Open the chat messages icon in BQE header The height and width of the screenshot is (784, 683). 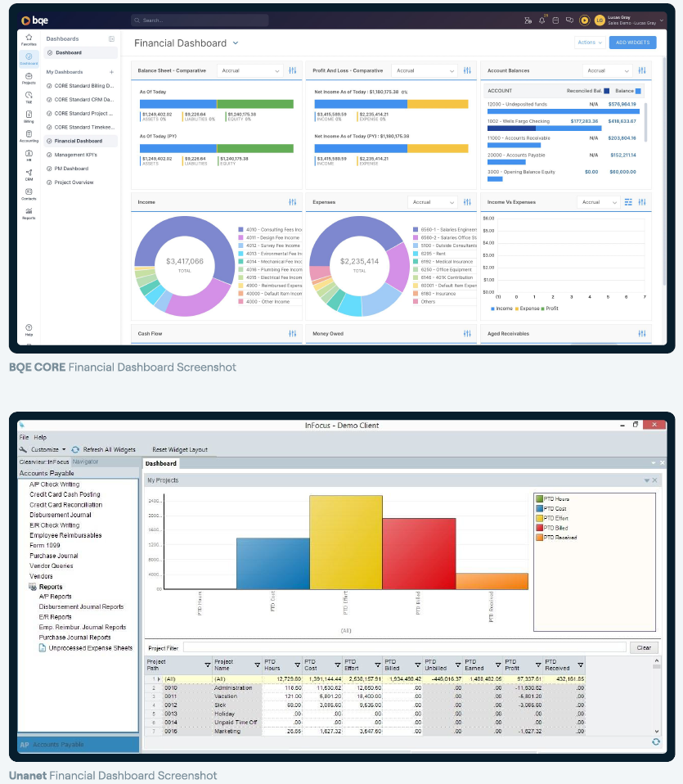coord(569,20)
